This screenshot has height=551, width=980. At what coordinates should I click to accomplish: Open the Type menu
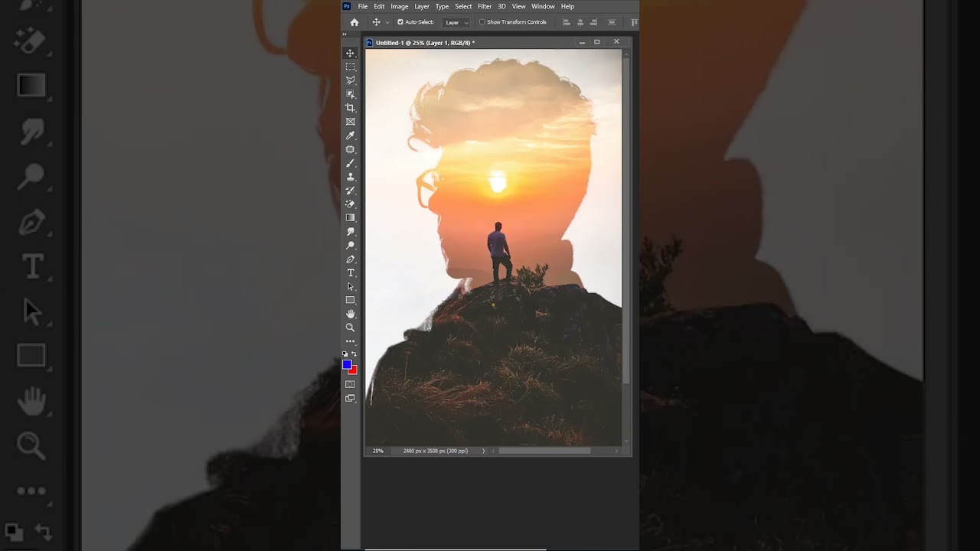coord(442,6)
